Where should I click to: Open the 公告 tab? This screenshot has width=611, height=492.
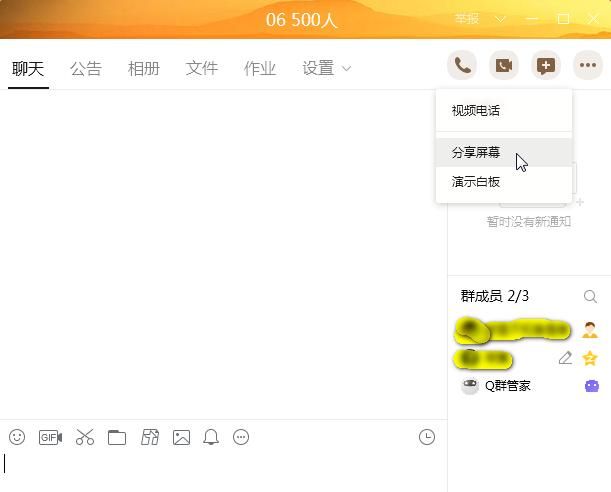86,69
